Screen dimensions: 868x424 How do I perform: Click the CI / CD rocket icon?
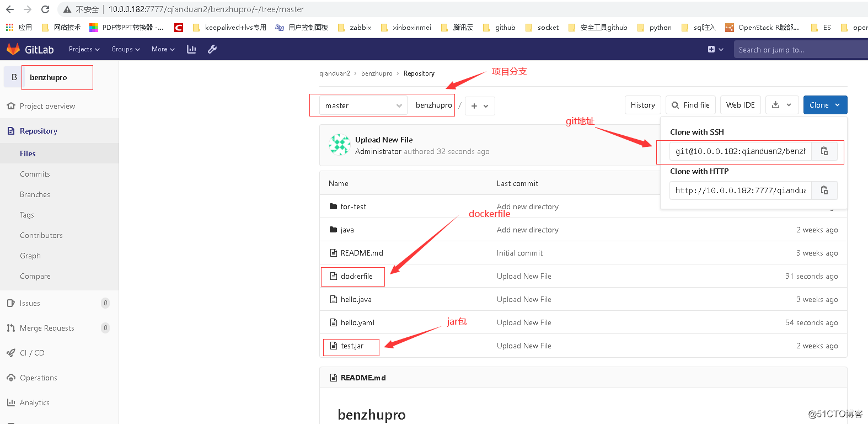[11, 353]
